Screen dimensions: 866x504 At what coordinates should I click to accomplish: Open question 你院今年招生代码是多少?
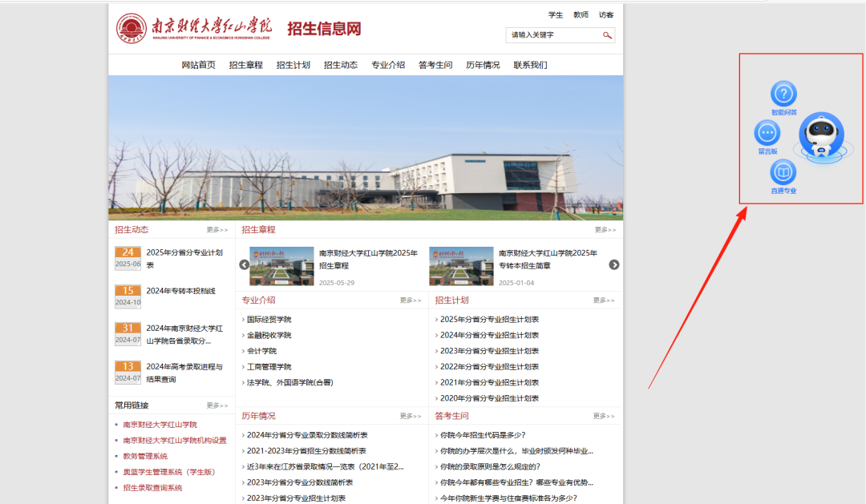[483, 435]
